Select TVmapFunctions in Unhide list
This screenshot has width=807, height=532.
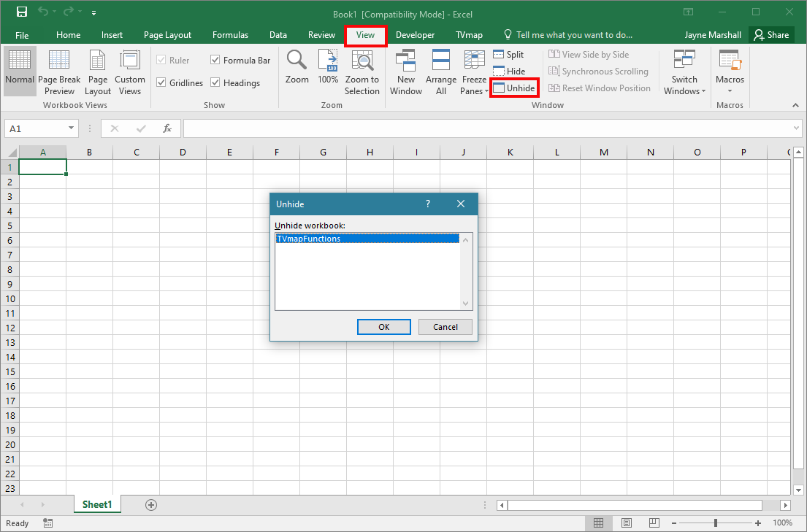(367, 239)
